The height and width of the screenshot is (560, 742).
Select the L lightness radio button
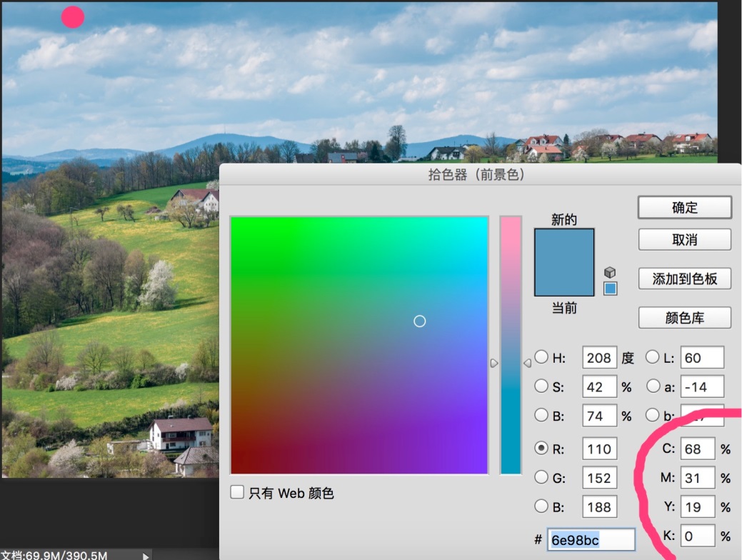click(653, 357)
